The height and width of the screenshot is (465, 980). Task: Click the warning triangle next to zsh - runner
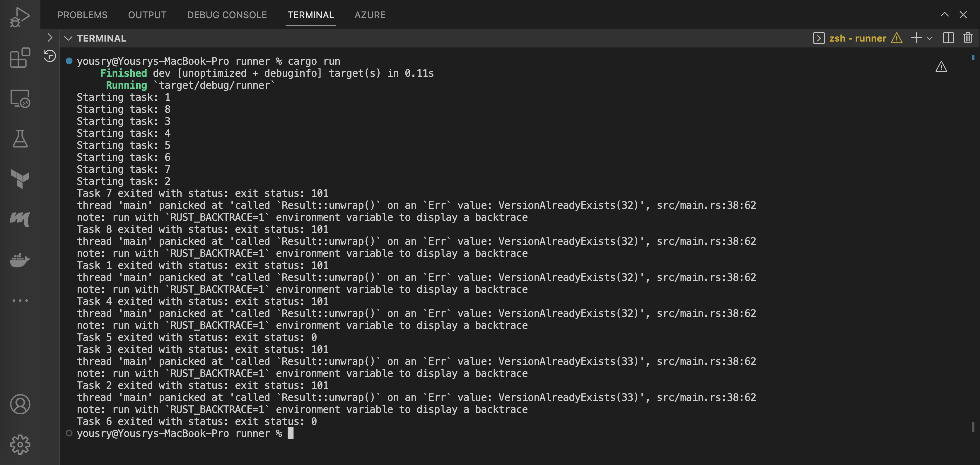tap(897, 38)
